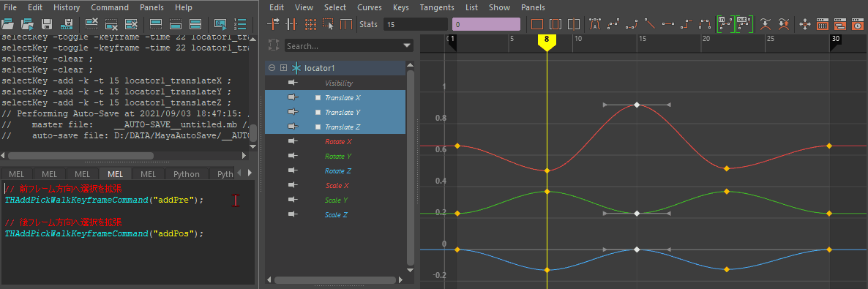Click the Free tangent move cross-arrows icon

806,24
